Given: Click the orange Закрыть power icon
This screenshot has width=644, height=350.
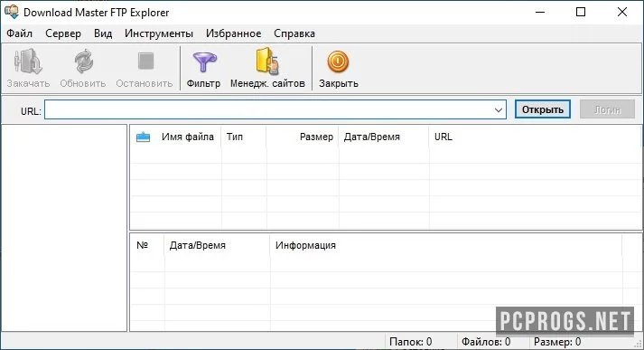Looking at the screenshot, I should pyautogui.click(x=338, y=61).
